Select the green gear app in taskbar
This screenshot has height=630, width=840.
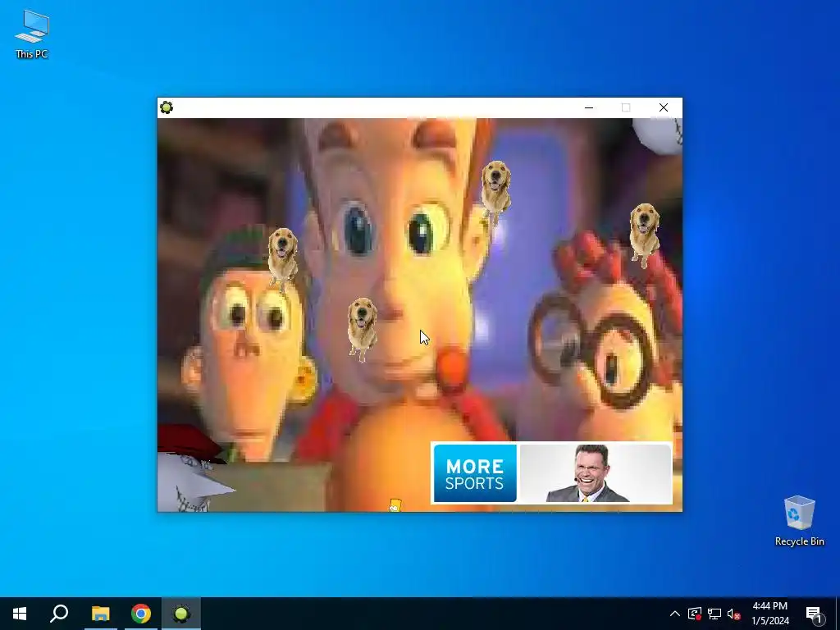181,614
